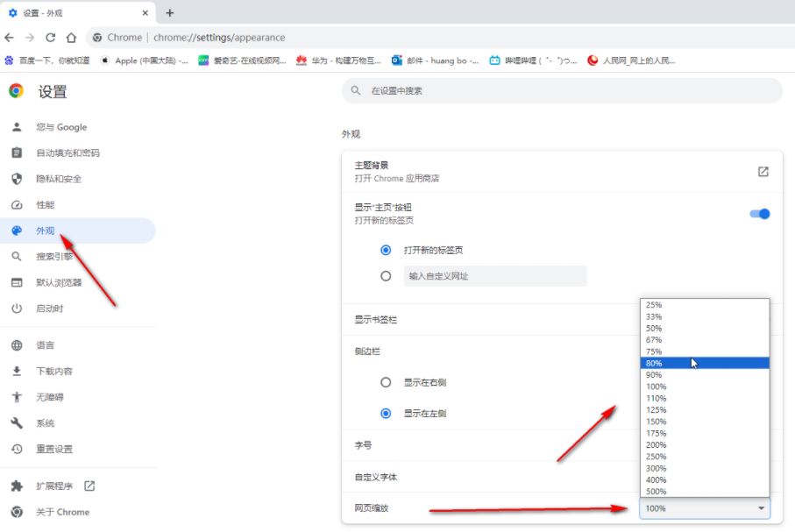
Task: Choose 300% from the zoom list
Action: coord(705,468)
